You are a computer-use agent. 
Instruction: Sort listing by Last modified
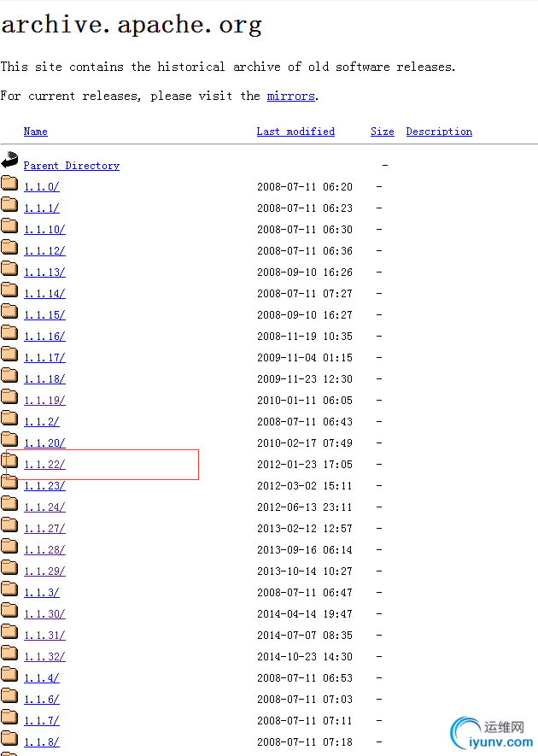coord(295,132)
